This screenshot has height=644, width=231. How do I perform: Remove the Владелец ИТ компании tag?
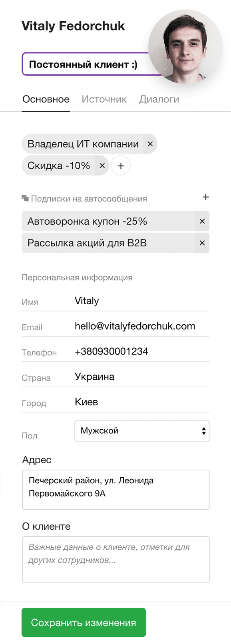coord(150,144)
